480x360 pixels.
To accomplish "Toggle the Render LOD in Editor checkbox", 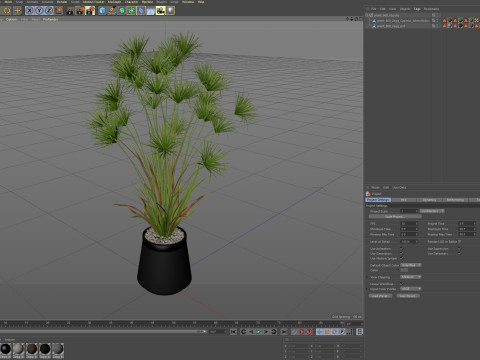I will click(460, 241).
